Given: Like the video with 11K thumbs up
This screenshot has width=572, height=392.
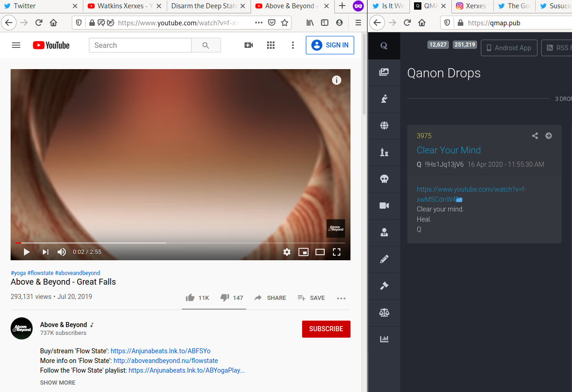Looking at the screenshot, I should pyautogui.click(x=197, y=298).
